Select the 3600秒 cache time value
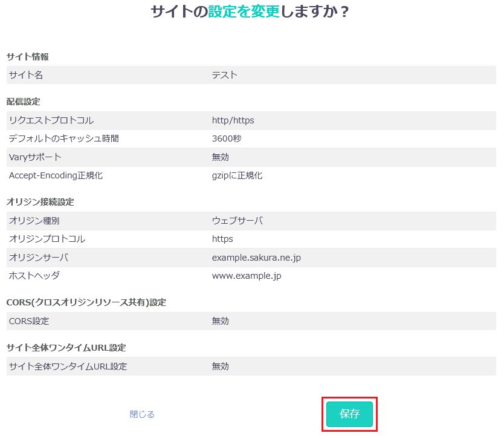504x436 pixels. click(x=227, y=138)
